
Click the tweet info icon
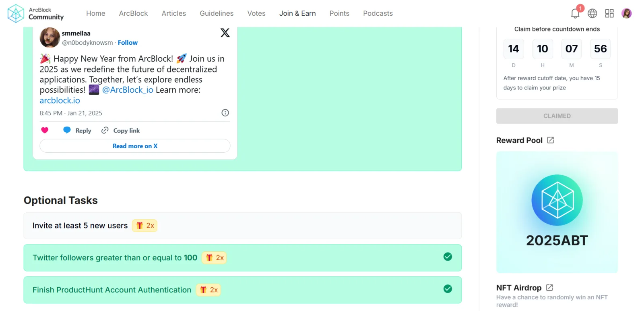point(225,113)
